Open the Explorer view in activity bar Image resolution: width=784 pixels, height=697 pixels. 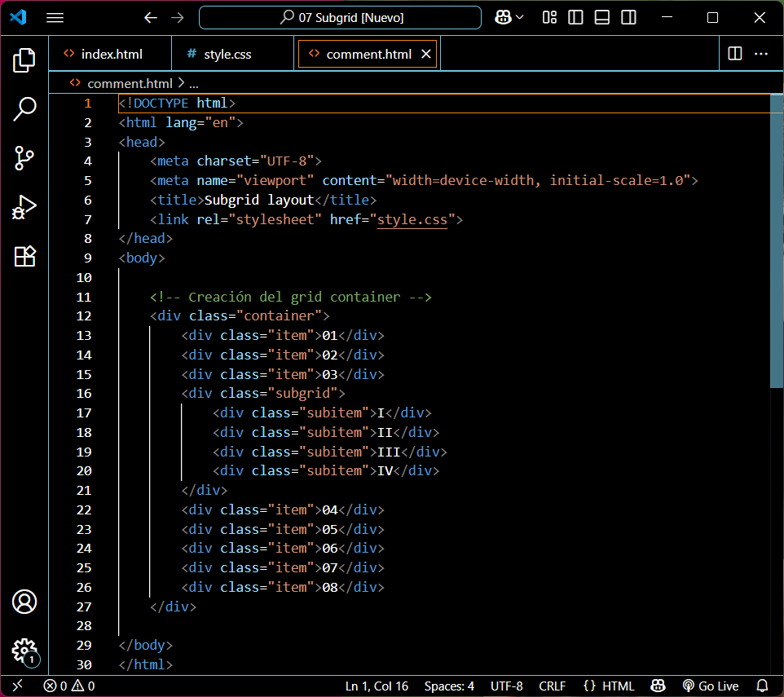coord(24,60)
